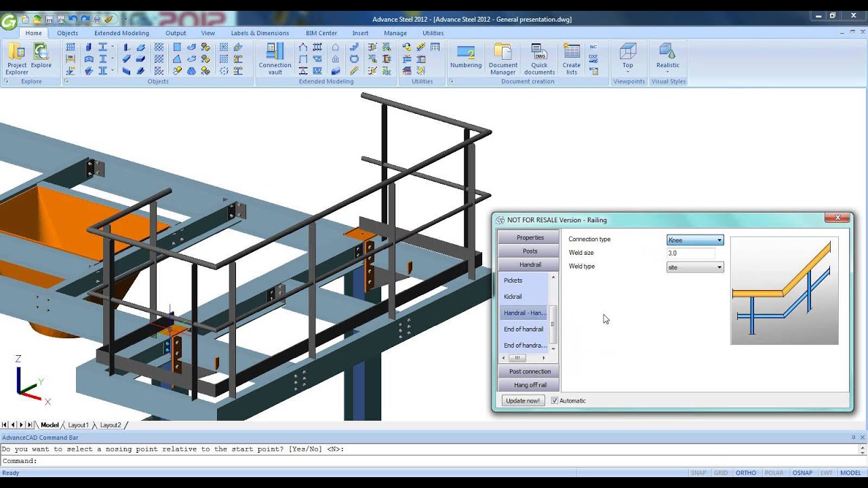Click the railing icon in Extended Modeling
Screen dimensions: 868x488
click(x=354, y=70)
